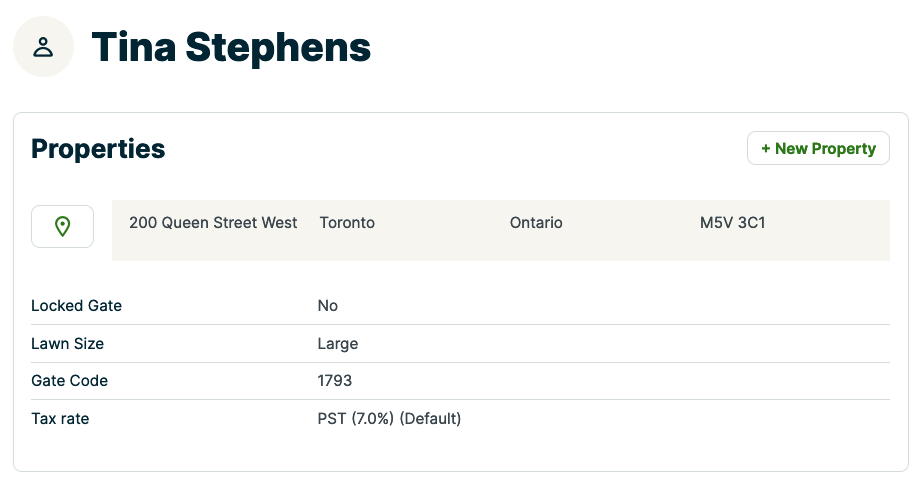Click the Tax rate field label

[x=60, y=419]
